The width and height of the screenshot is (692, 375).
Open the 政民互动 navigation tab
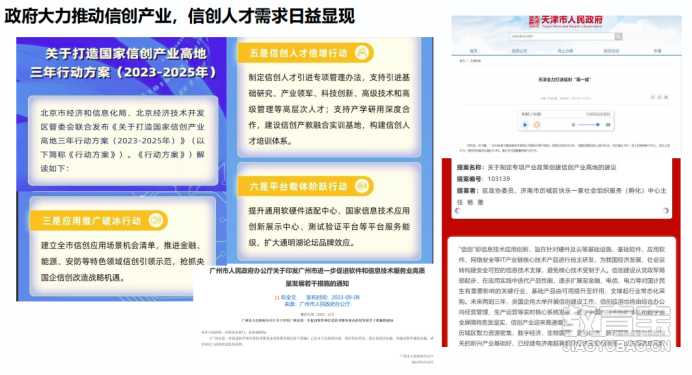point(611,51)
